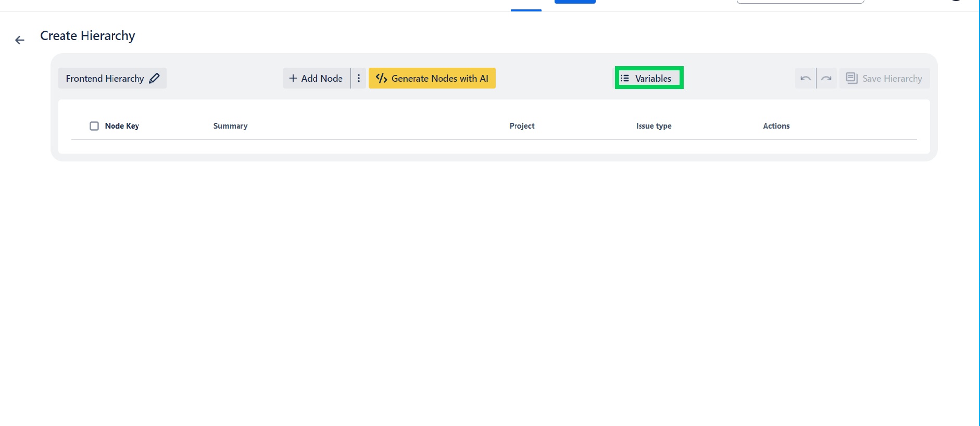Click the back arrow beside Create Hierarchy
Image resolution: width=980 pixels, height=426 pixels.
tap(20, 40)
